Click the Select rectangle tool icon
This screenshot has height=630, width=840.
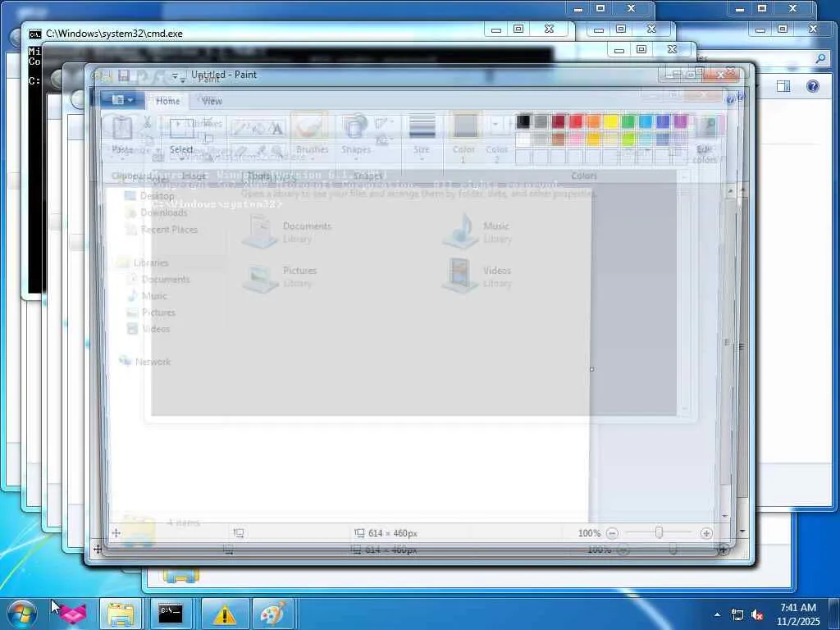[181, 128]
